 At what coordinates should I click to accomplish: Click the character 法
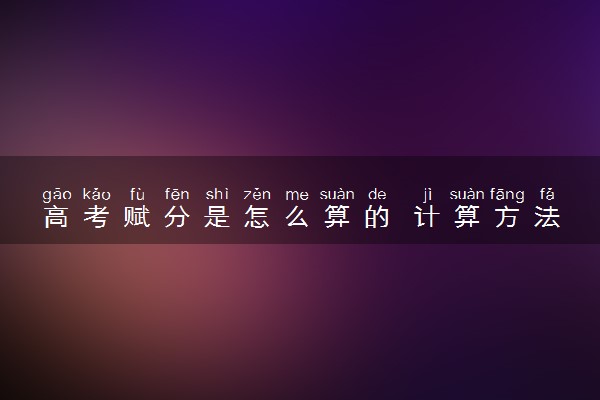[547, 217]
